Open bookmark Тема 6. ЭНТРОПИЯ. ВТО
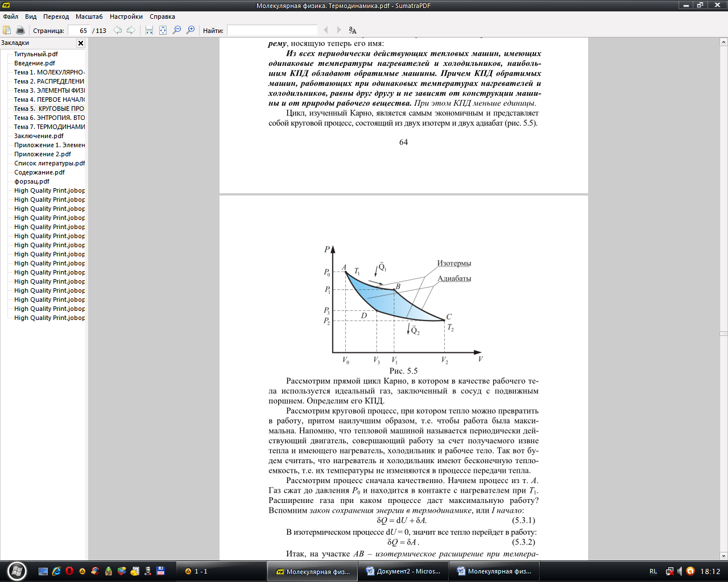The height and width of the screenshot is (582, 728). [x=49, y=118]
